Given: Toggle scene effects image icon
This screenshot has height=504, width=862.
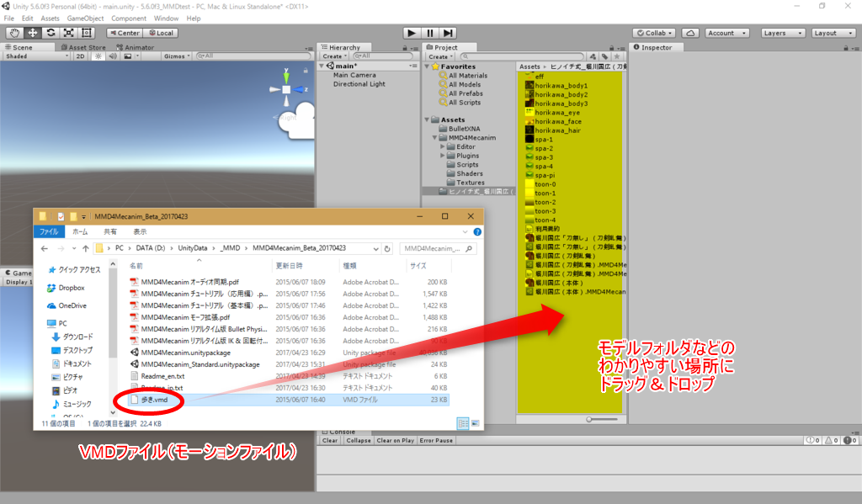Looking at the screenshot, I should click(128, 56).
